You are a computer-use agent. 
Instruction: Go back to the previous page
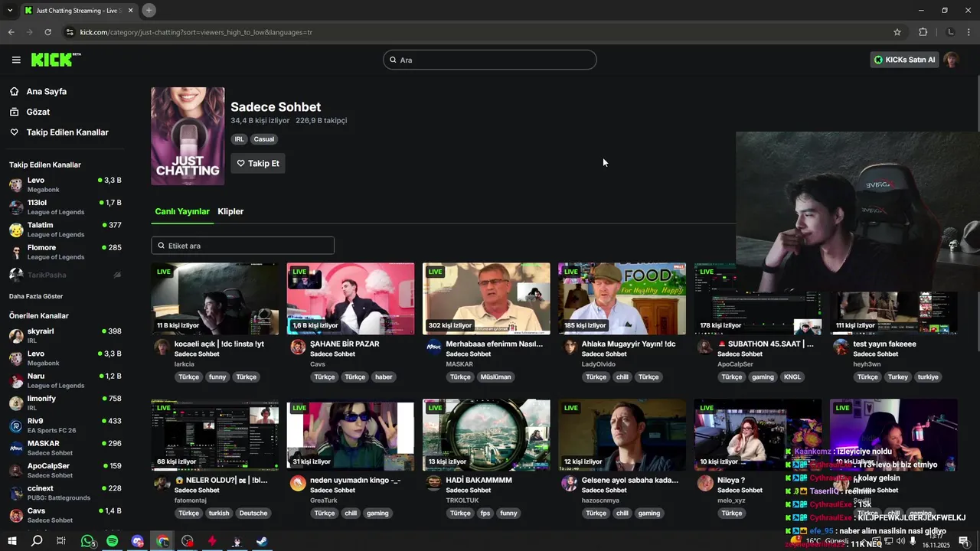click(11, 32)
